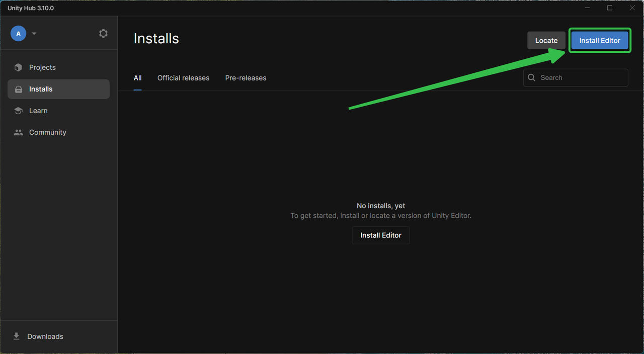The image size is (644, 354).
Task: Click the Downloads label at the bottom
Action: point(45,336)
